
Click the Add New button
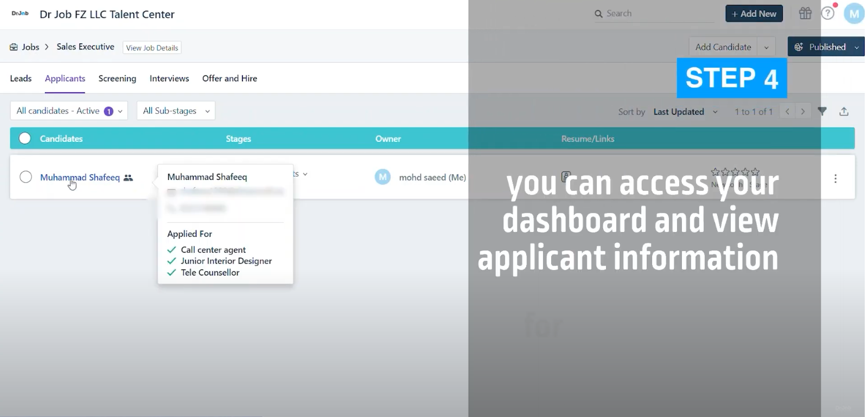click(x=754, y=14)
